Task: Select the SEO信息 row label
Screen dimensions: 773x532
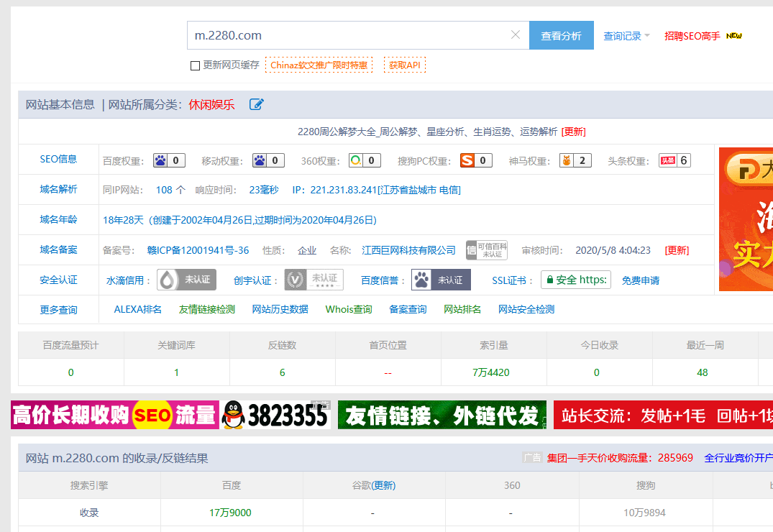Action: [58, 159]
